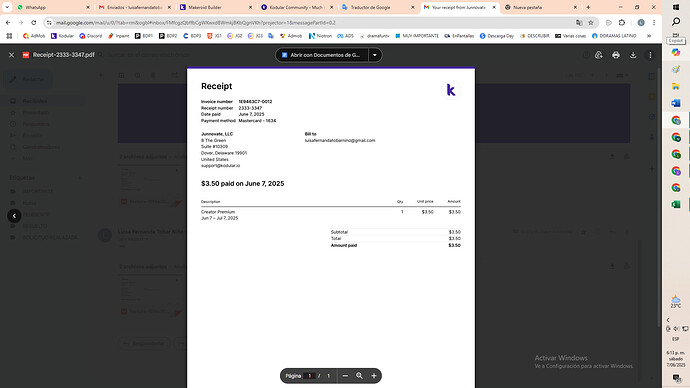The height and width of the screenshot is (388, 690).
Task: Reset zoom with magnifier icon
Action: click(360, 376)
